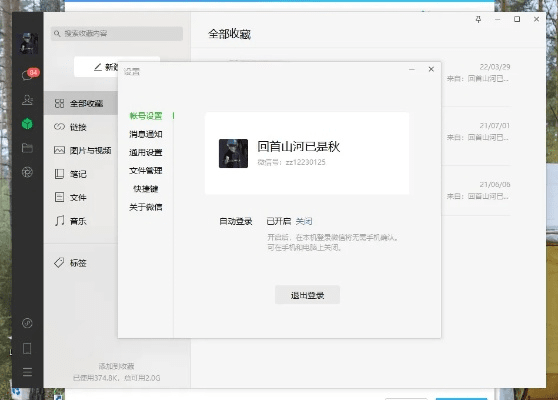Maximize the WeChat main window
This screenshot has width=558, height=400.
pyautogui.click(x=517, y=19)
